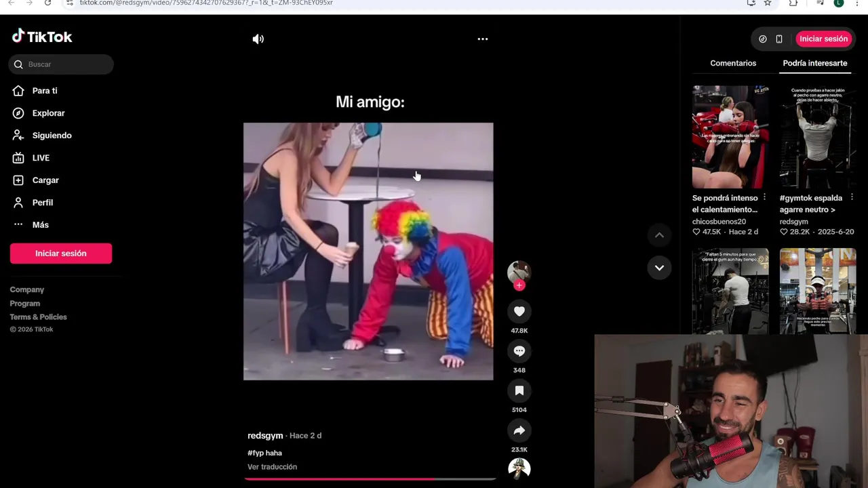Share the video with the arrow icon
Image resolution: width=868 pixels, height=488 pixels.
pyautogui.click(x=519, y=430)
